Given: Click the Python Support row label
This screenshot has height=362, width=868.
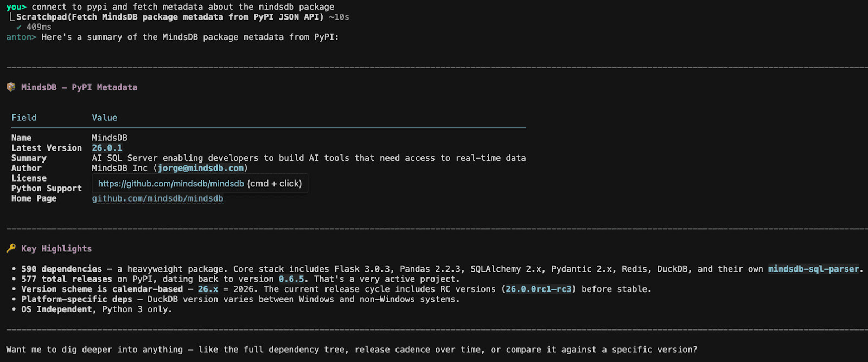Looking at the screenshot, I should 47,188.
